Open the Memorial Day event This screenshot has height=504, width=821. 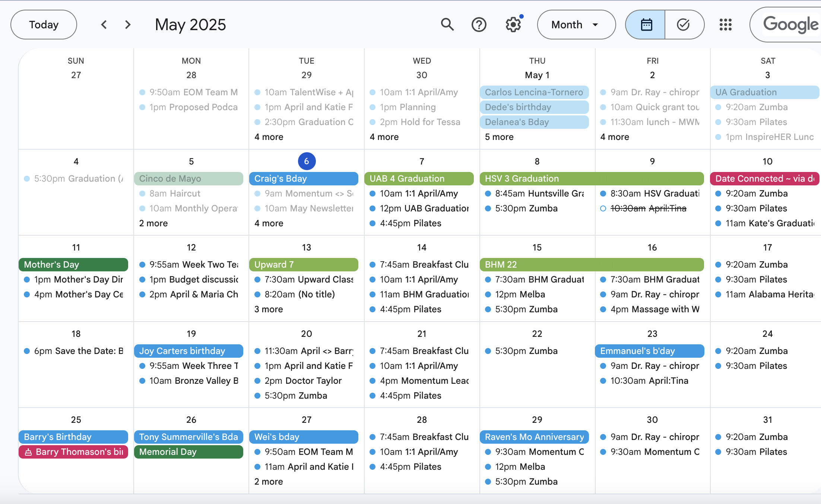pyautogui.click(x=188, y=452)
